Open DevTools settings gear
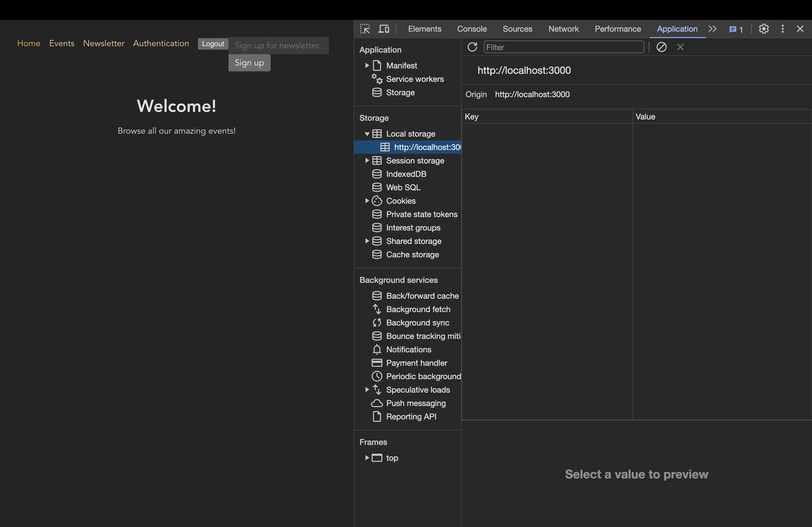The image size is (812, 527). [x=764, y=29]
